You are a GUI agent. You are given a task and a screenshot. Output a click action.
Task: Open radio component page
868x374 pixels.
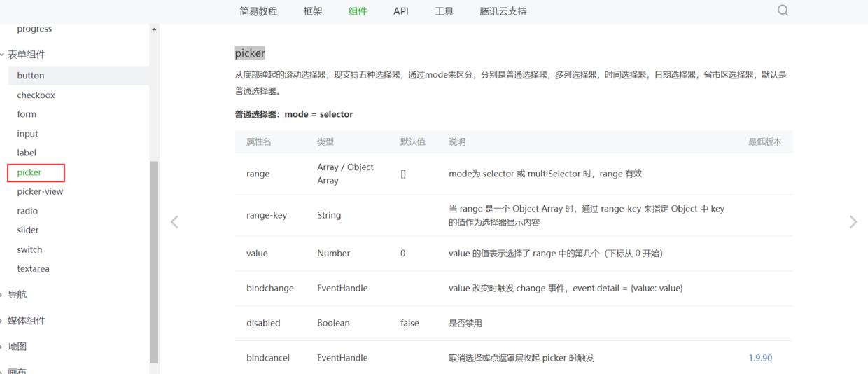pyautogui.click(x=27, y=211)
